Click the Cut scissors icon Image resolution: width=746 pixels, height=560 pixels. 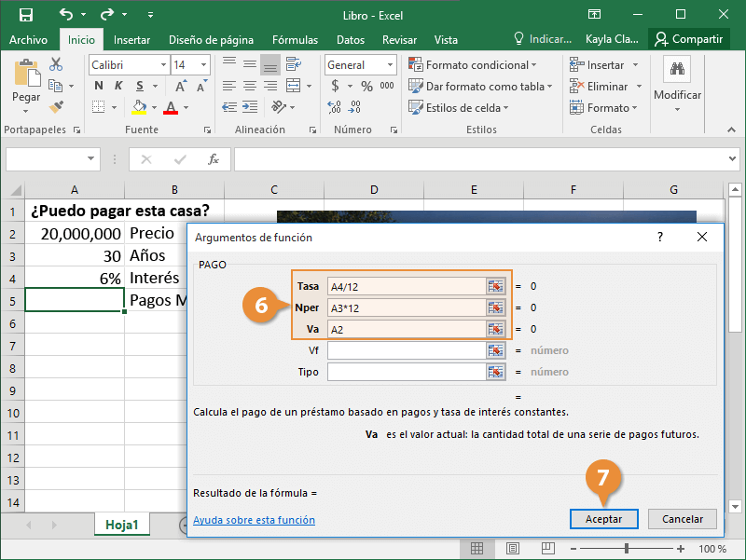56,65
